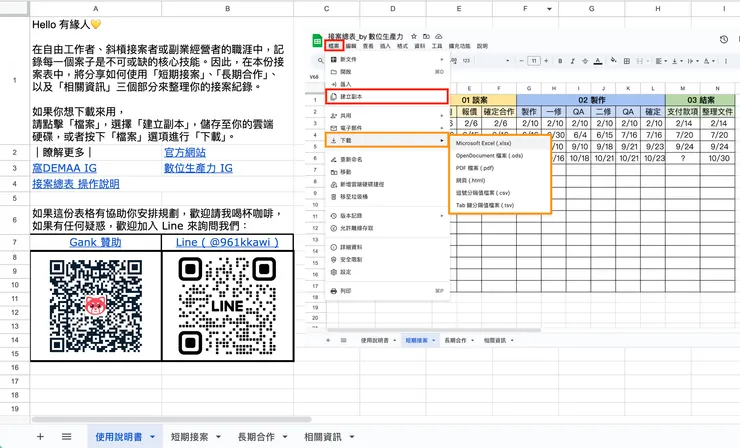Open the version history clock icon in the tutorial image

click(x=724, y=40)
